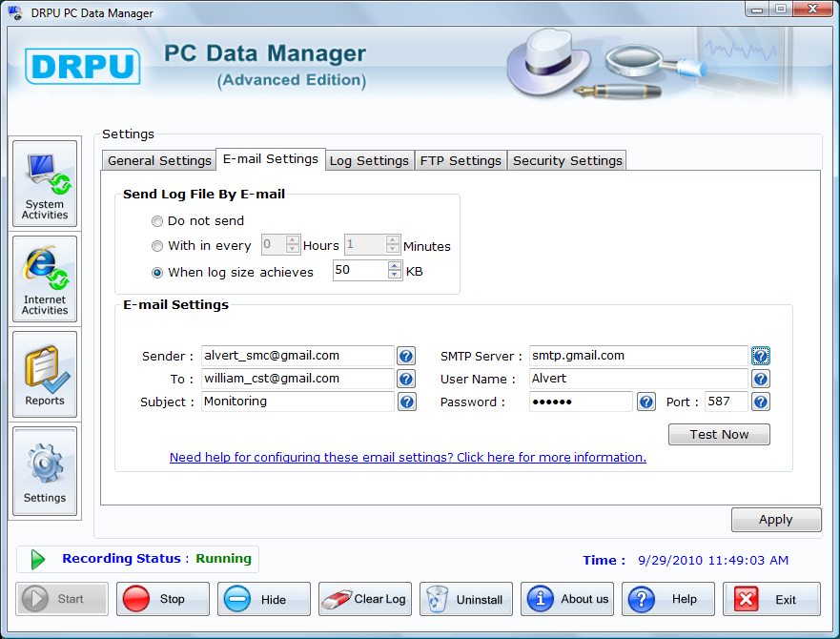Open System Activities from the sidebar

[x=45, y=183]
